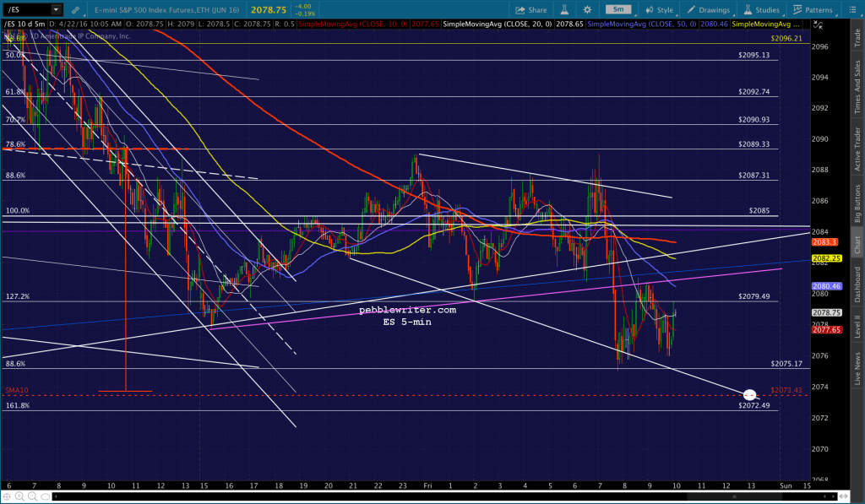Click the 78.6% Fibonacci percentage label
This screenshot has height=504, width=865.
point(15,144)
